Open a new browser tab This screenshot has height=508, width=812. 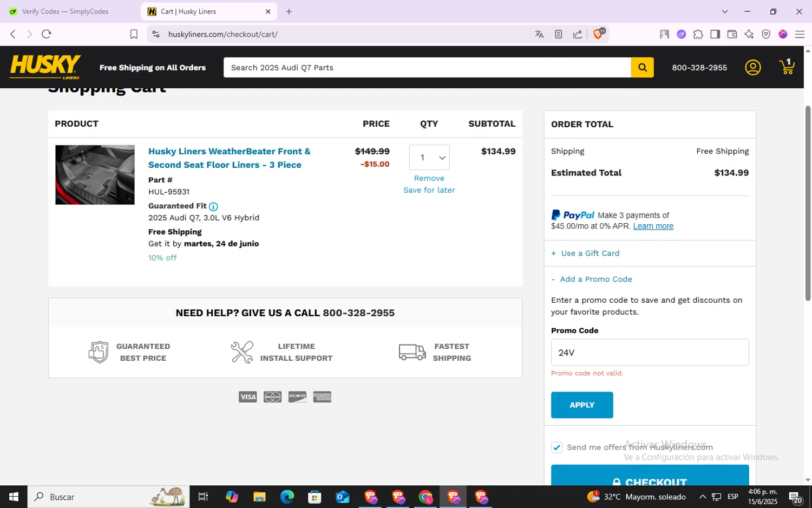(x=289, y=11)
